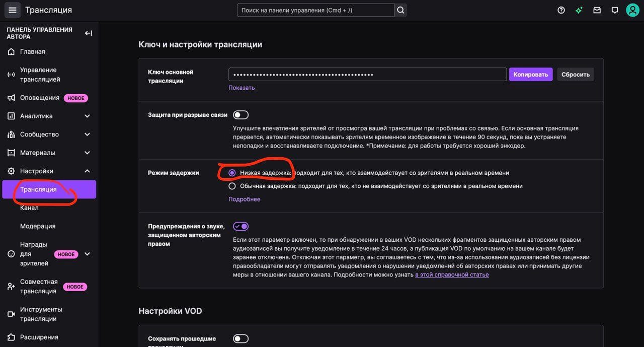Click the green sparkle icon
This screenshot has height=347, width=644.
[x=579, y=10]
